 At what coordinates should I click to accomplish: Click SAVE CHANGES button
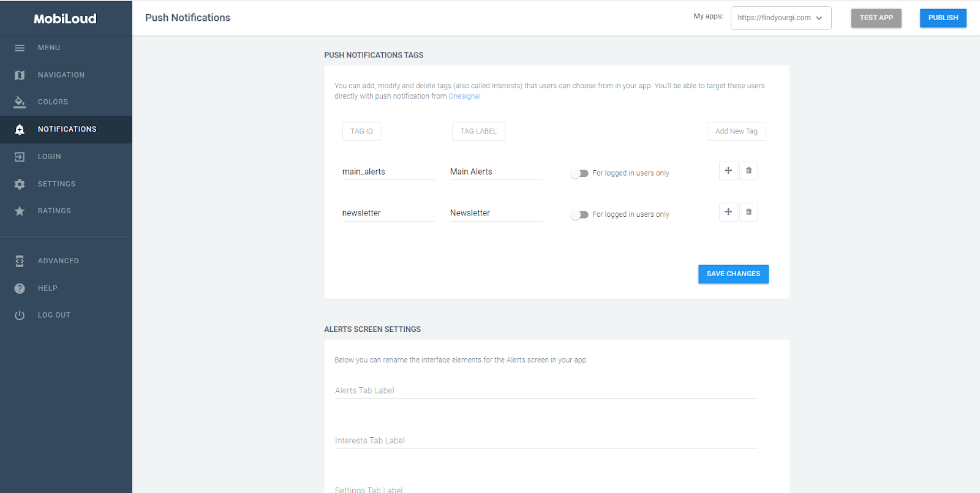[x=733, y=274]
